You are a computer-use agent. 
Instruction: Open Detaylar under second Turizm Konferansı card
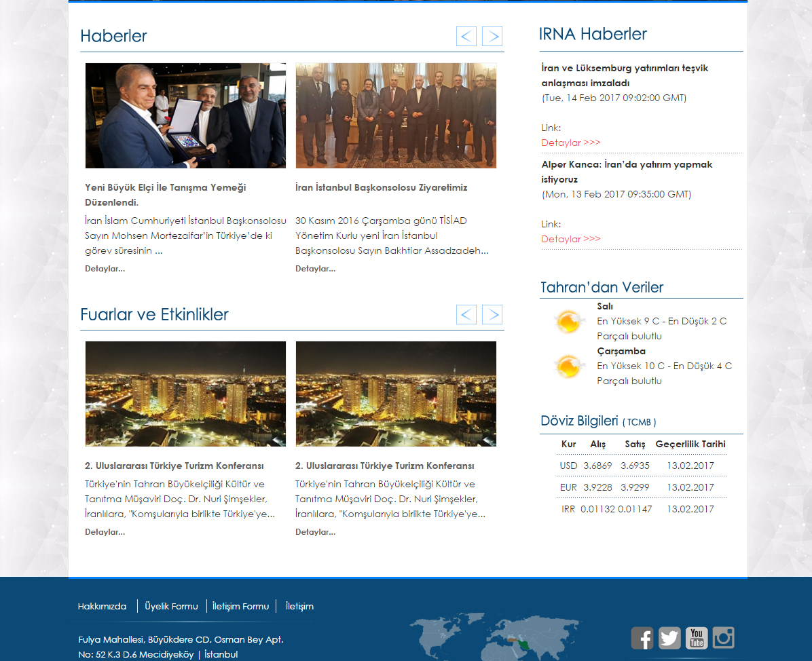click(316, 531)
